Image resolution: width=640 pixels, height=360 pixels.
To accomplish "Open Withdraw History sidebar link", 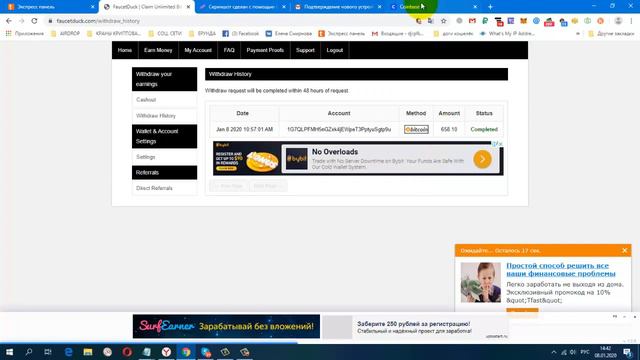I will pos(156,116).
